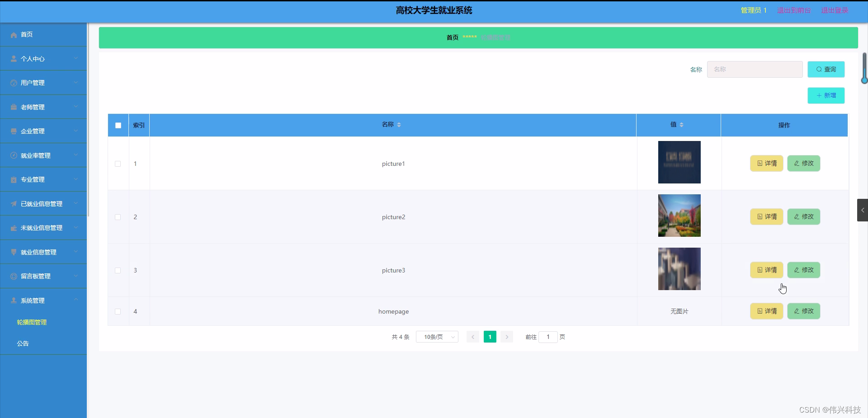Check the select-all checkbox in table header
The image size is (868, 418).
pos(118,125)
